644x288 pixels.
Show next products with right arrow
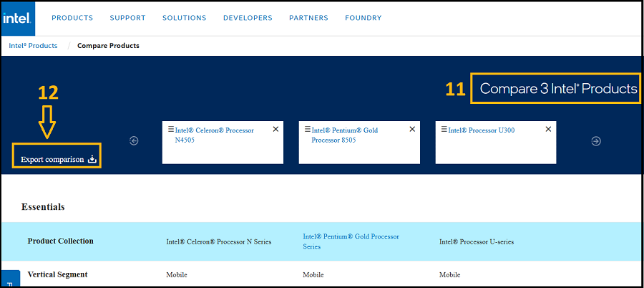click(596, 141)
